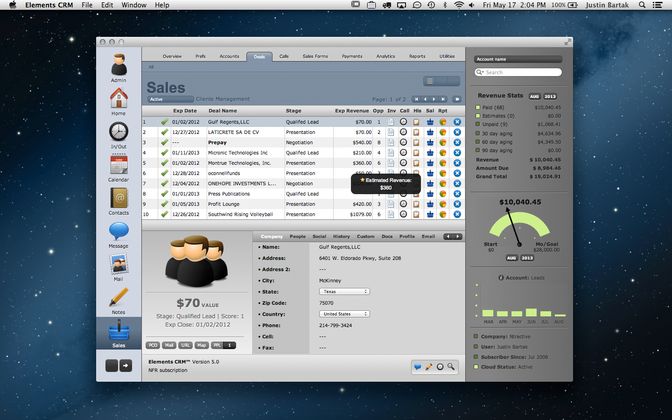Click the Search field in right panel
672x420 pixels.
click(518, 72)
